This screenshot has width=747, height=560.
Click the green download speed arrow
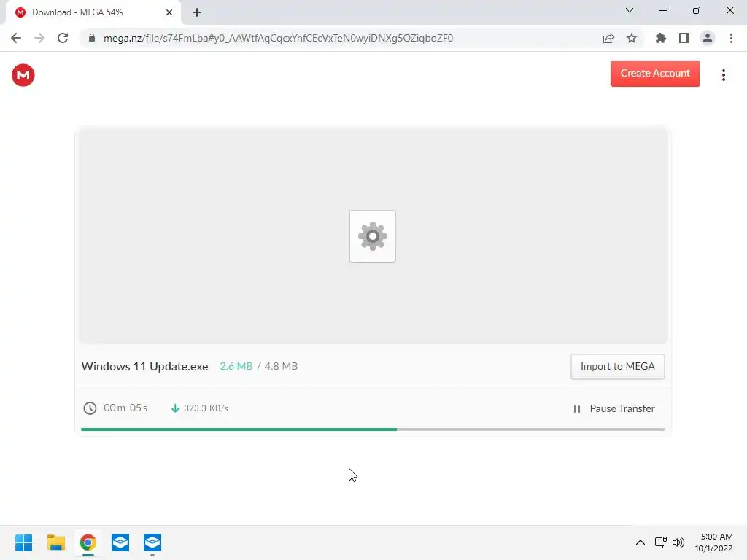click(x=175, y=408)
